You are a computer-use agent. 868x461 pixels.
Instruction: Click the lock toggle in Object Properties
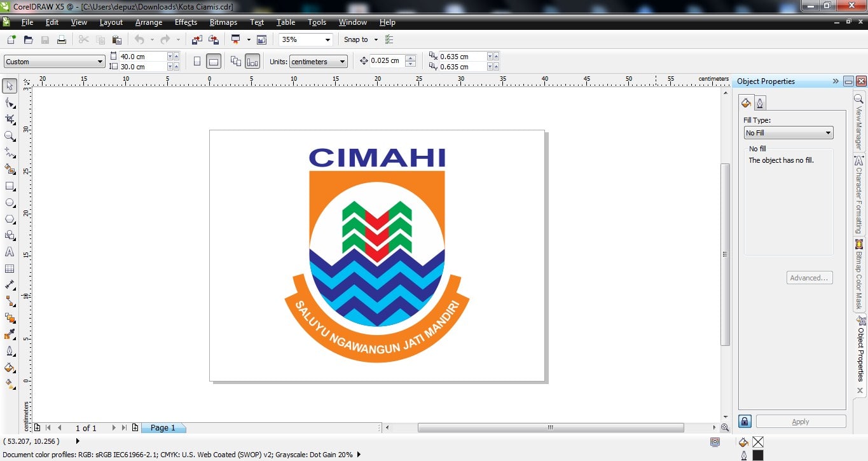744,421
